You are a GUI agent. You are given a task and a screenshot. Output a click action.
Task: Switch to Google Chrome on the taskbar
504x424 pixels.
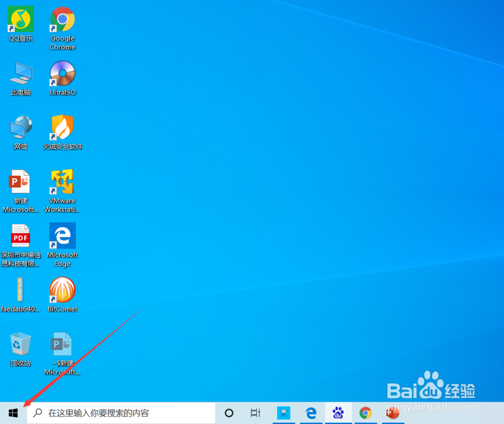click(365, 413)
